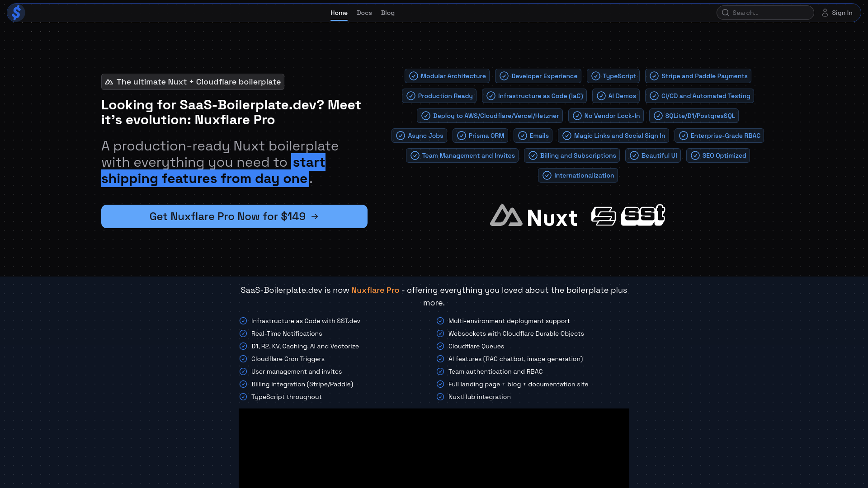Click the Nuxt mountain icon in boilerplate badge
Viewport: 868px width, 488px height.
pyautogui.click(x=109, y=82)
